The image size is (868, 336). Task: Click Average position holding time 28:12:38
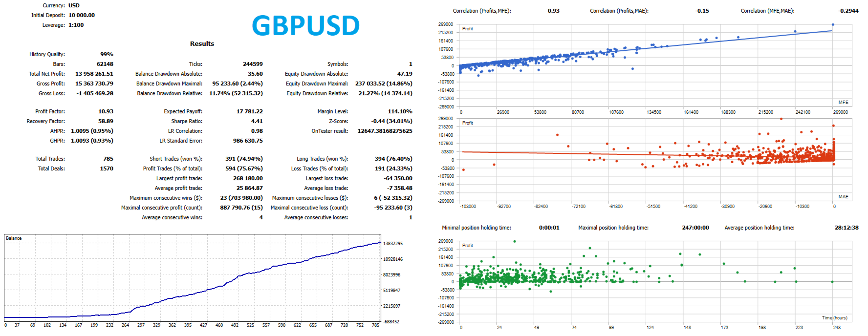pos(846,228)
